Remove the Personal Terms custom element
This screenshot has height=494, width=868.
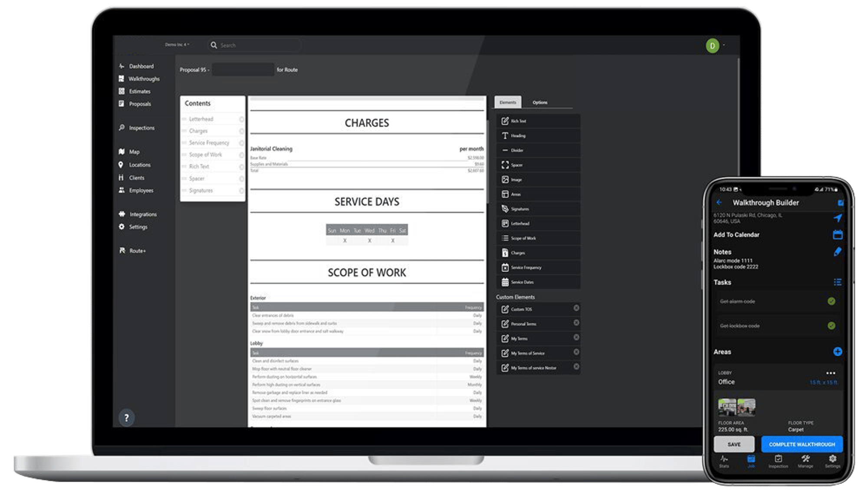point(576,323)
